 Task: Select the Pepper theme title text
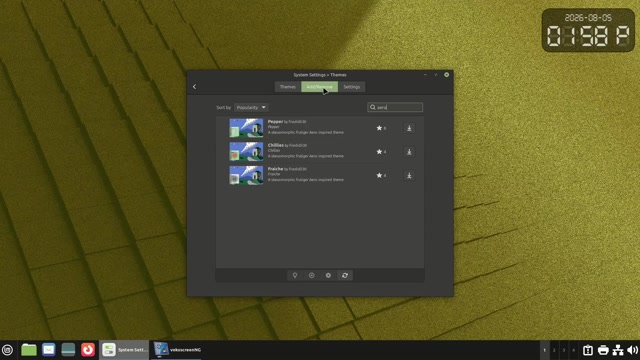click(275, 122)
